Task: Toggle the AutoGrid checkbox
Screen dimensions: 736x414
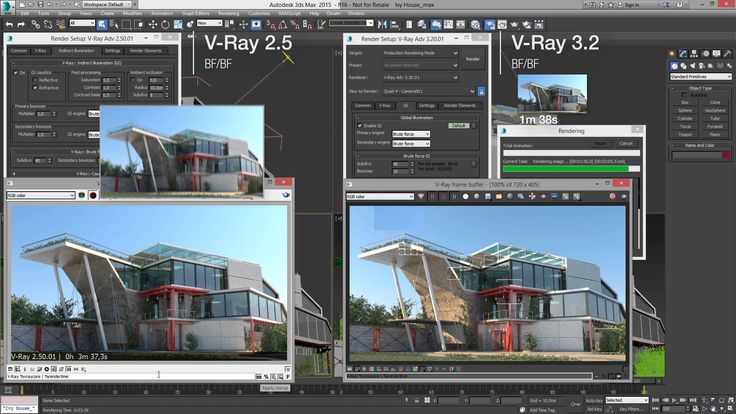Action: click(x=684, y=95)
